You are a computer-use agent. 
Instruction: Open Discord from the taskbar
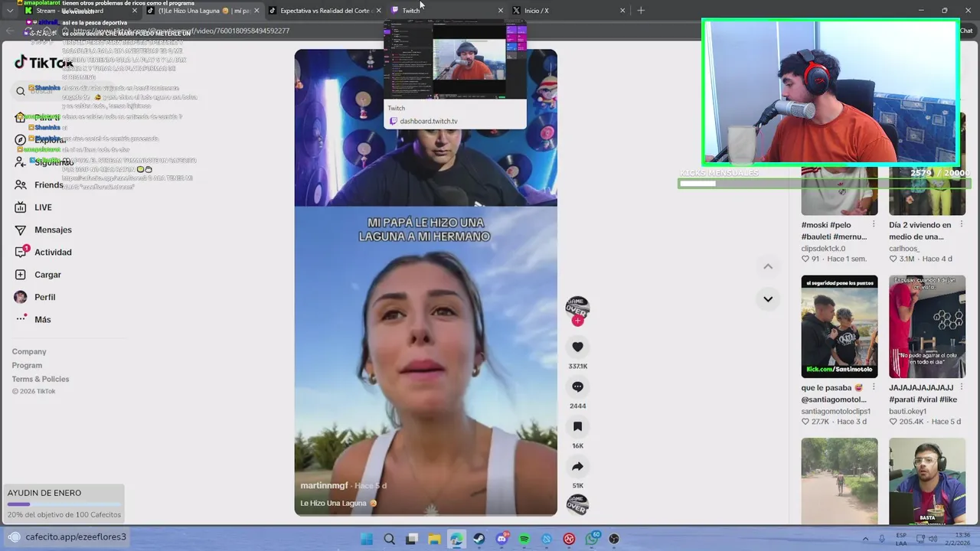tap(502, 539)
